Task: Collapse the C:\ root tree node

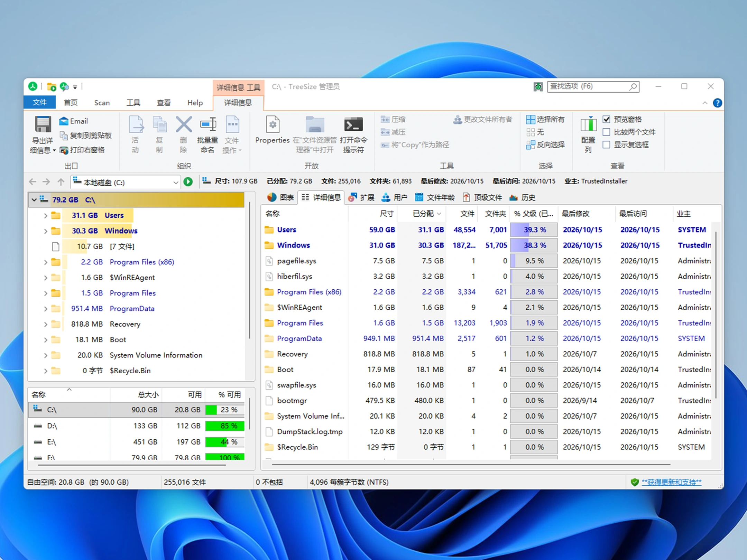Action: (x=34, y=200)
